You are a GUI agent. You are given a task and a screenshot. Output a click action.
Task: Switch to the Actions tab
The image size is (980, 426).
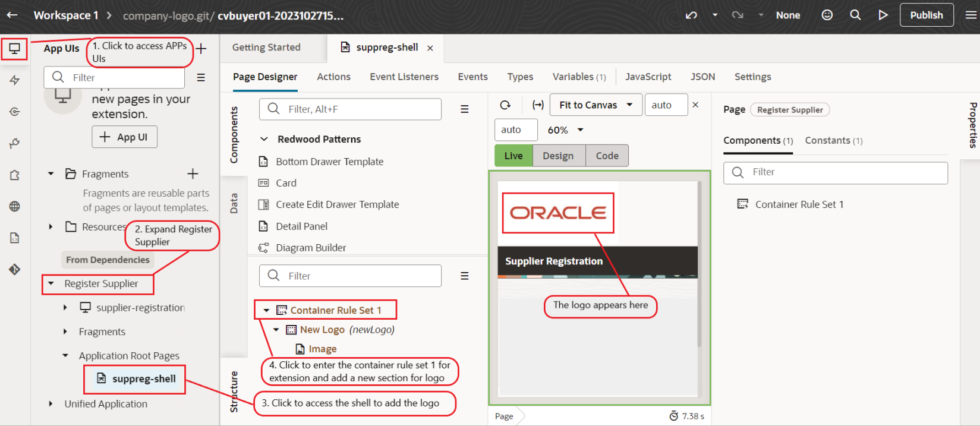[333, 77]
